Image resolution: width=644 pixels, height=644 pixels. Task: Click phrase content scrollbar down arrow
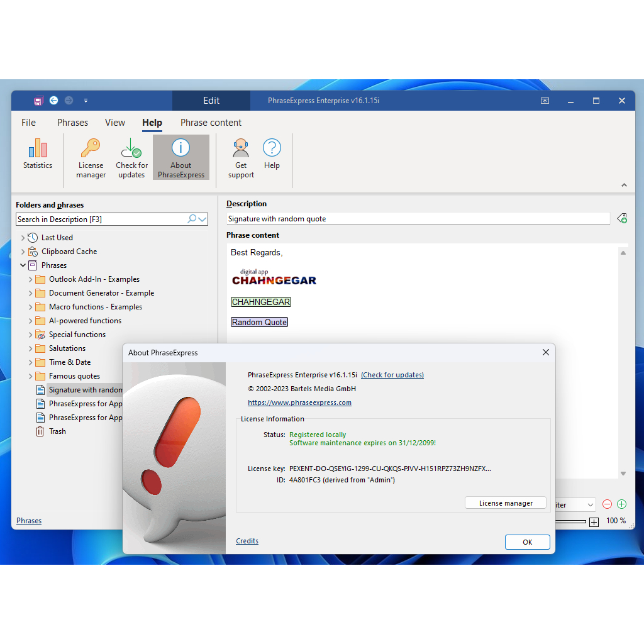point(623,474)
